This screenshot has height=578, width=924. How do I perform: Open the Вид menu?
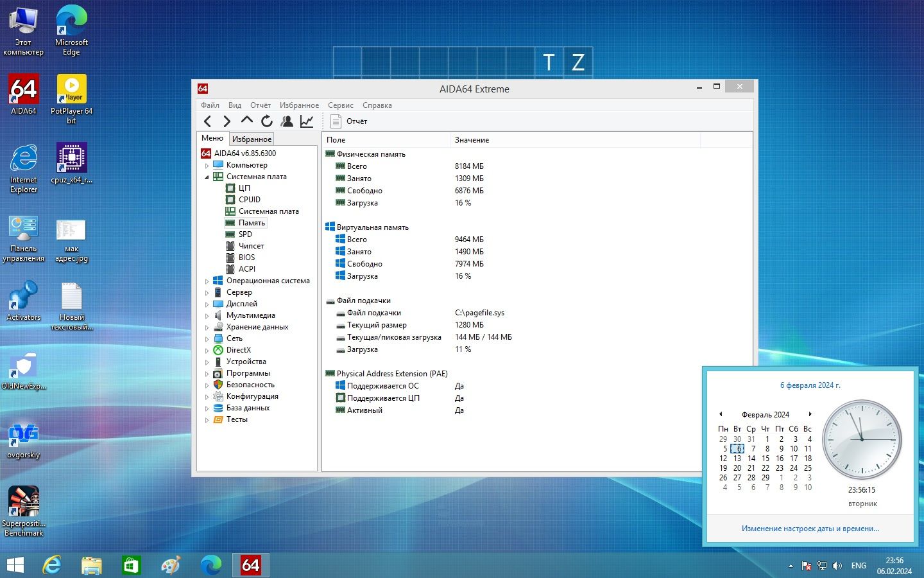point(235,105)
